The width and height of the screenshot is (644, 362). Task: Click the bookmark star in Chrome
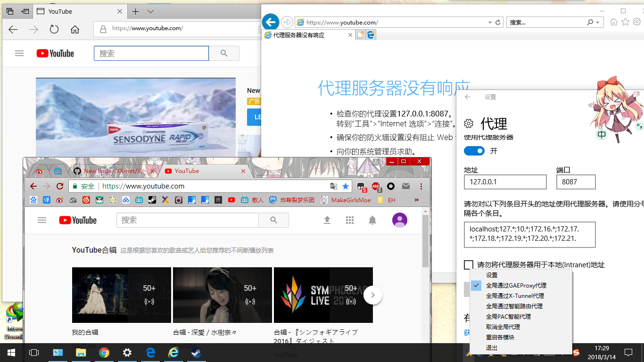(x=346, y=186)
